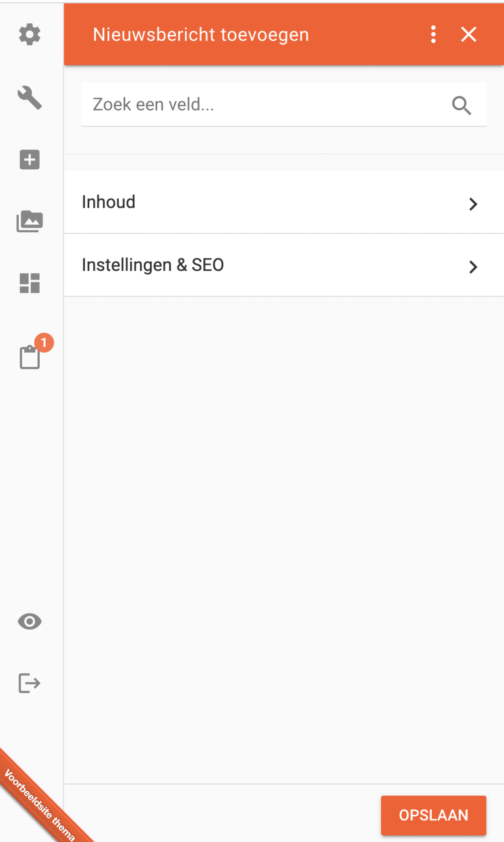504x842 pixels.
Task: Click the magnifier icon in search field
Action: pyautogui.click(x=461, y=105)
